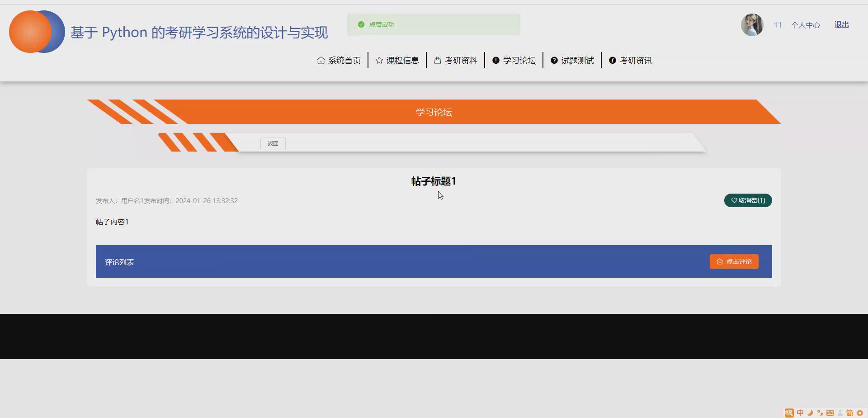Click the post title 帖子标题1
Screen dimensions: 868x418
[x=433, y=181]
